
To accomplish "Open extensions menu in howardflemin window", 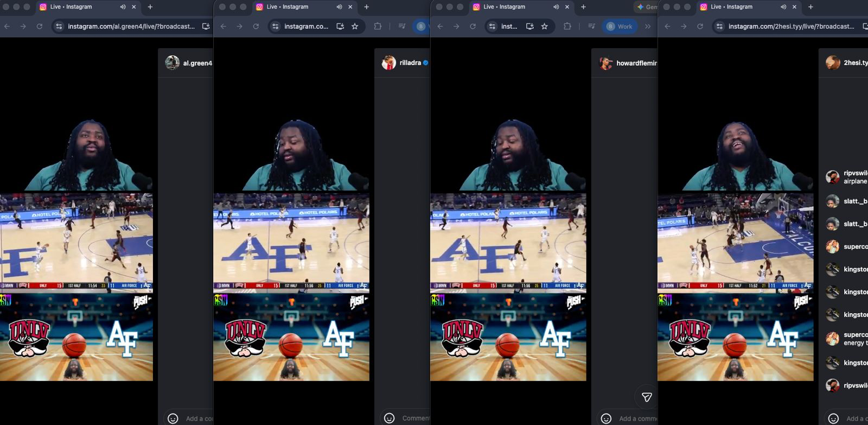I will tap(567, 26).
